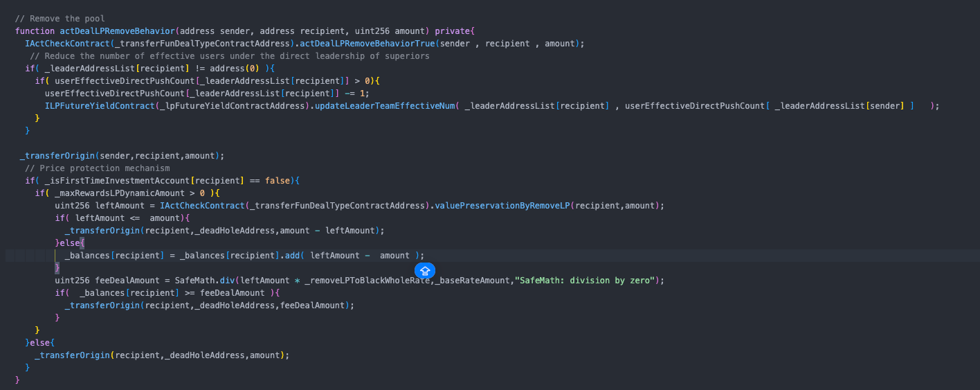Click the comment "// Remove the pool"
The width and height of the screenshot is (980, 390).
click(x=60, y=19)
